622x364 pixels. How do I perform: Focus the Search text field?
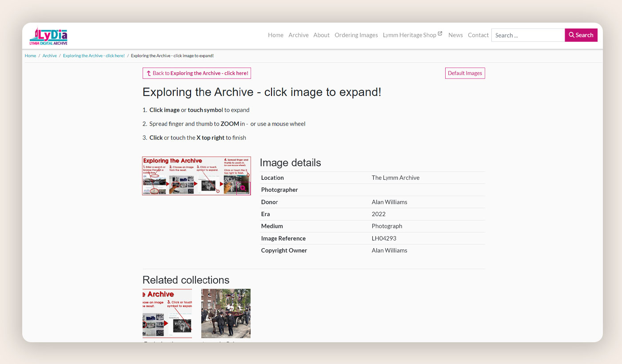tap(528, 35)
